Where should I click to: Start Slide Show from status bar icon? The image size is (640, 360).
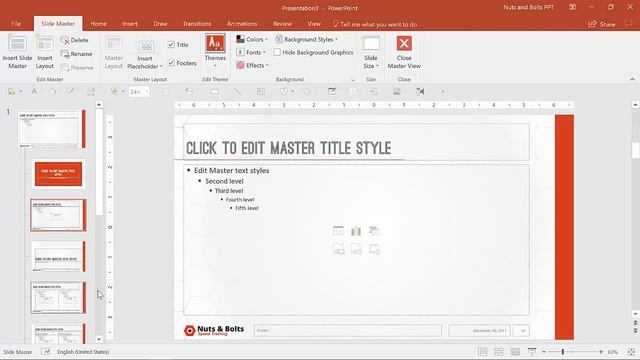[x=532, y=351]
